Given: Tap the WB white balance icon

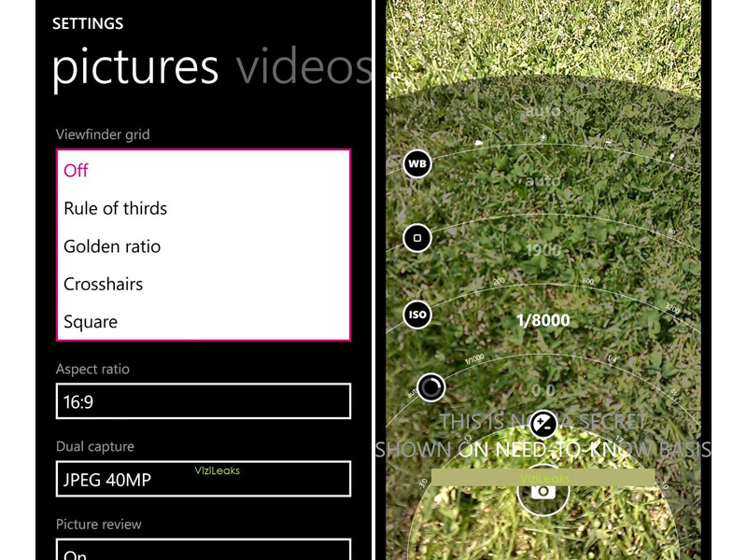Looking at the screenshot, I should tap(416, 164).
